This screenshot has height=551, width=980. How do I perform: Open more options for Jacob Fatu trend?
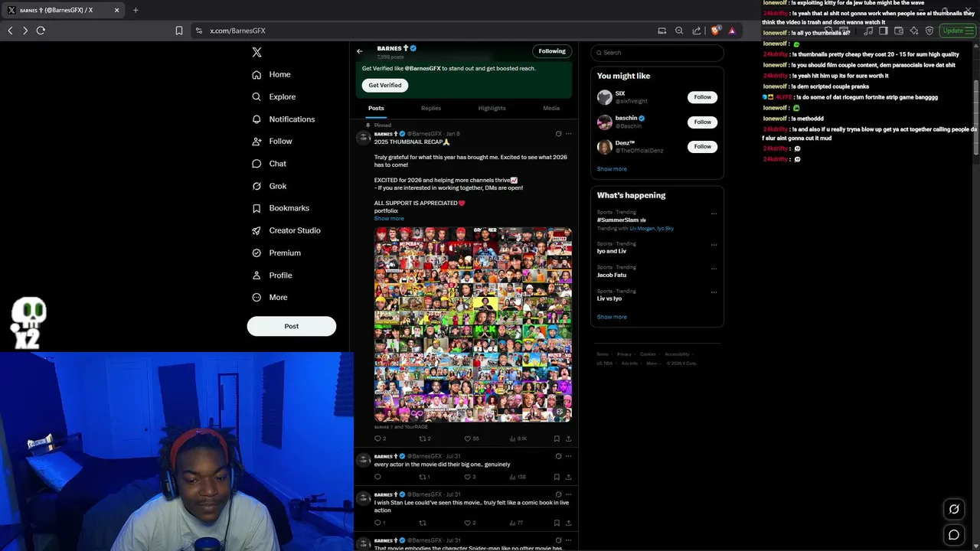714,269
